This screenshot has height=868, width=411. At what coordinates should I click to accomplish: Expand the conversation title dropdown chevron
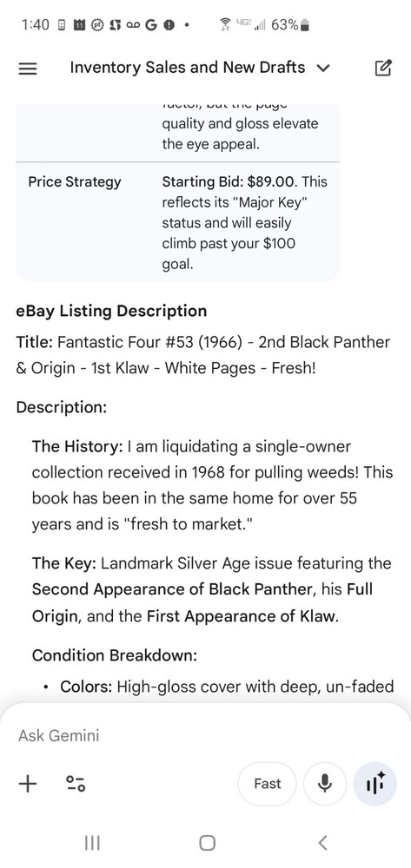pos(322,68)
